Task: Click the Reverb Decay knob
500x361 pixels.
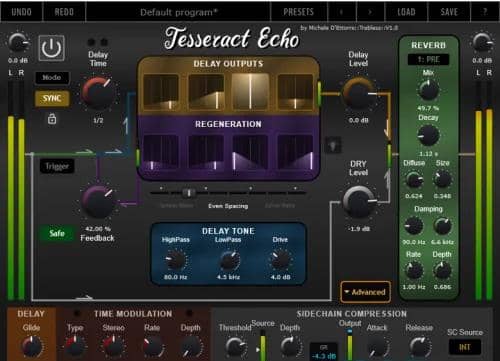Action: (428, 135)
